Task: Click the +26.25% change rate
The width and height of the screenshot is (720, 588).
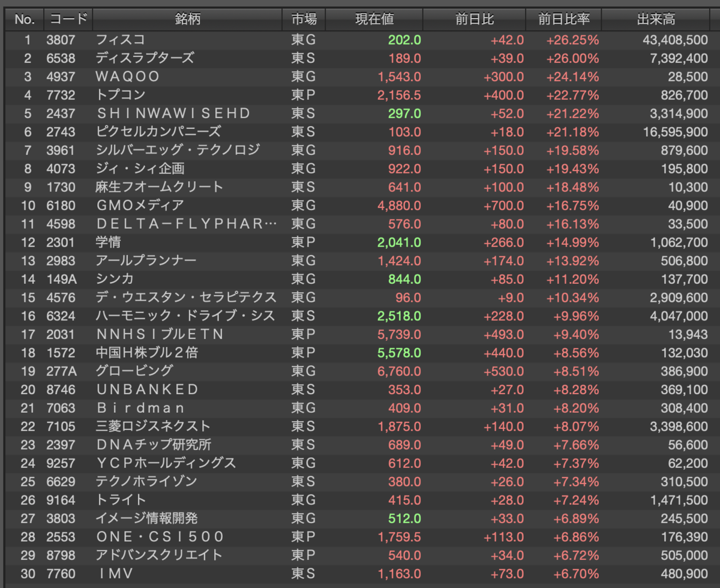Action: click(572, 40)
